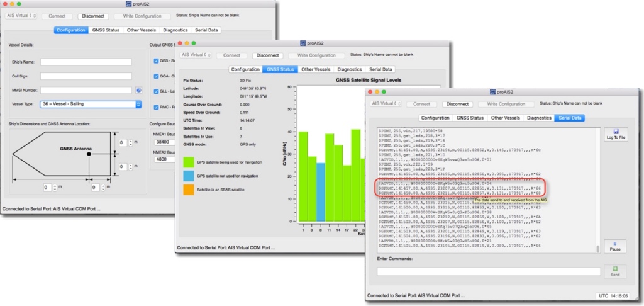Viewport: 644px width, 306px height.
Task: Click the Send command icon button
Action: (615, 271)
